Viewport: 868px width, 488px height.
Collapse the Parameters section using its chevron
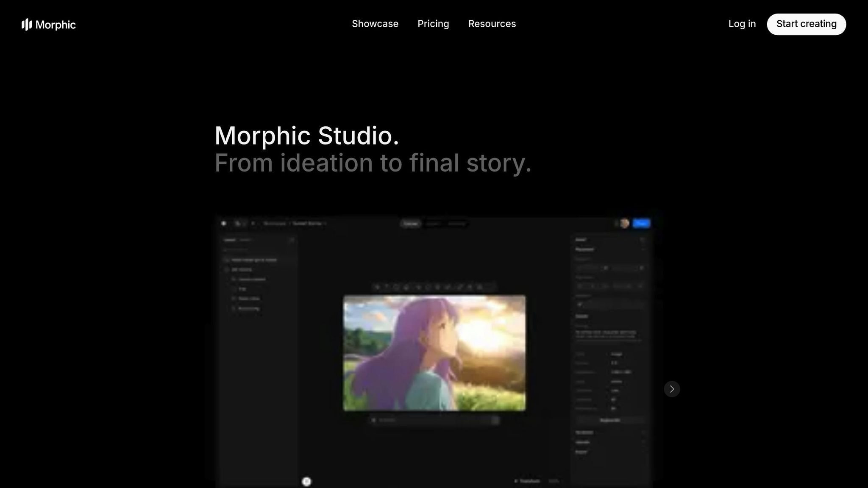(x=643, y=249)
